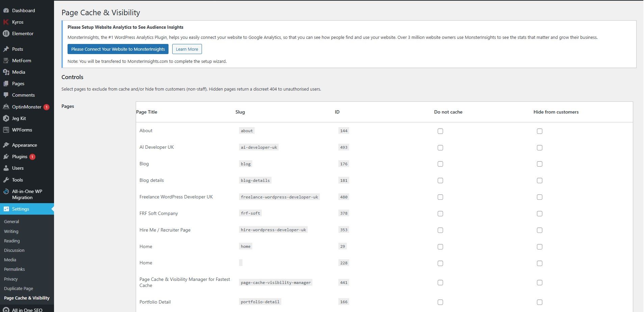Click the Comments speech bubble icon
This screenshot has height=312, width=644.
[x=6, y=95]
